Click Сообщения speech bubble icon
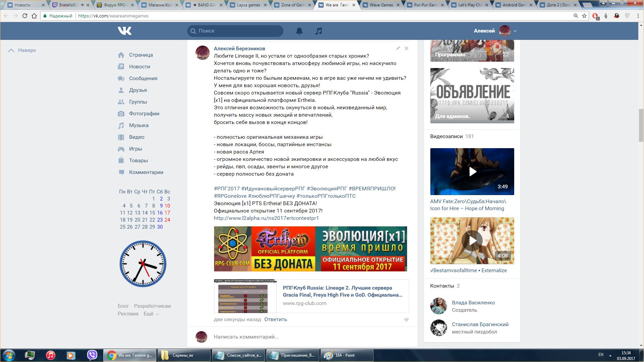The height and width of the screenshot is (362, 644). pyautogui.click(x=121, y=78)
